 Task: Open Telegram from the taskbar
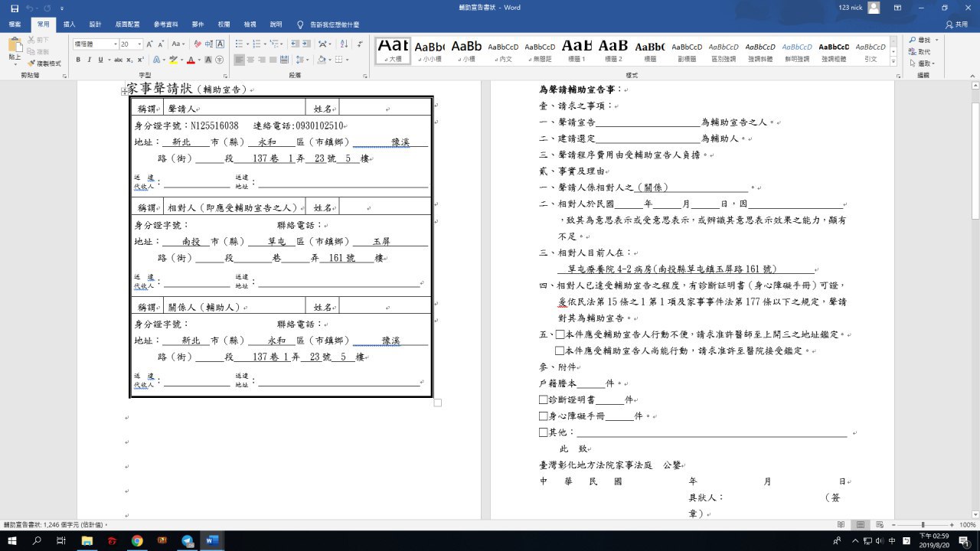(187, 541)
